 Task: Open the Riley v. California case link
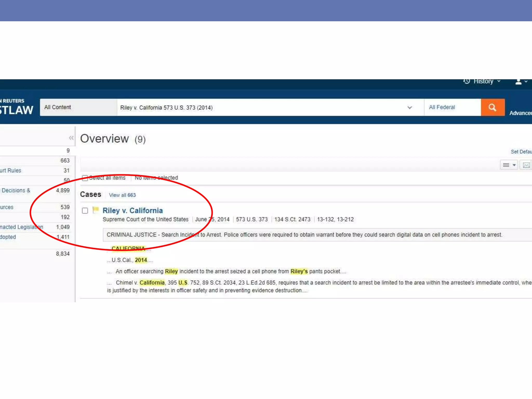point(132,210)
